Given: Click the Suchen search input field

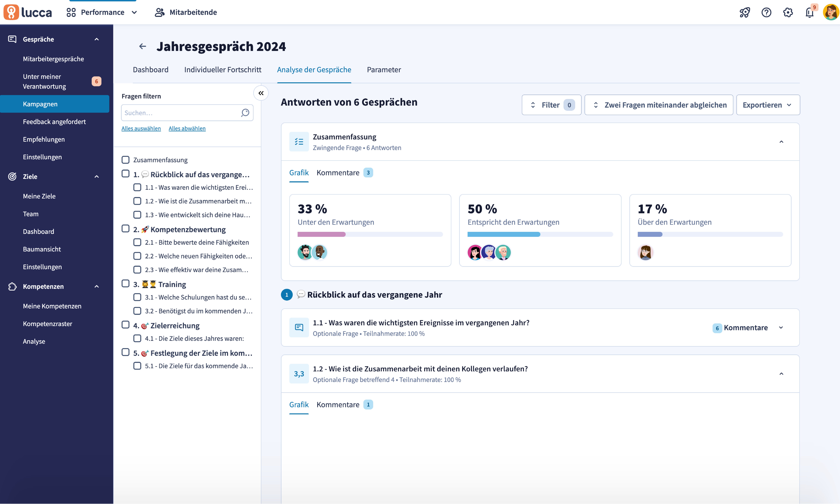Looking at the screenshot, I should [x=187, y=113].
